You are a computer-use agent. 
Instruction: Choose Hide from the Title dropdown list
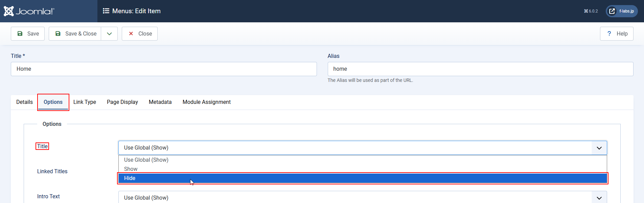tap(362, 178)
